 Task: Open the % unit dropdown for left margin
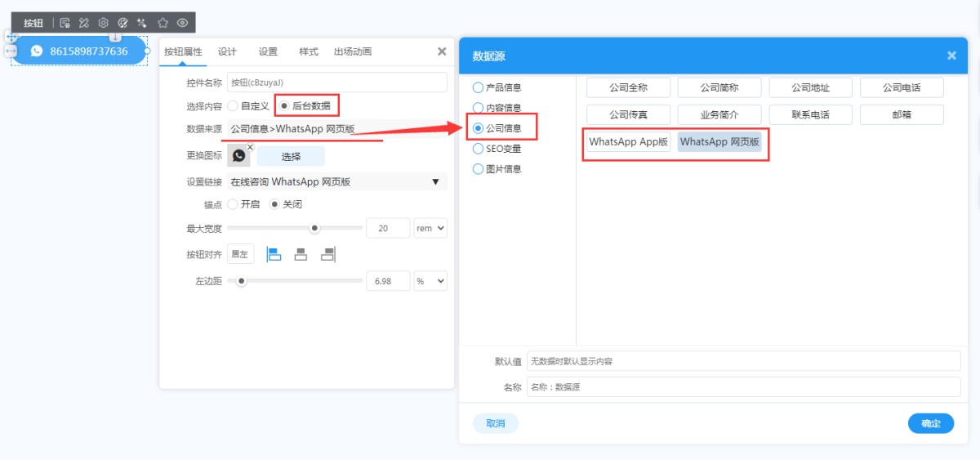point(430,281)
